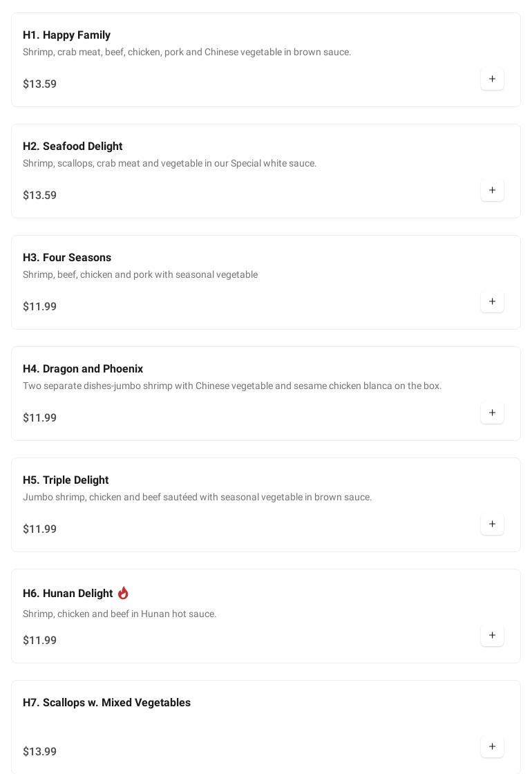The image size is (532, 774).
Task: Click the spicy flame icon on Hunan Delight
Action: coord(123,593)
